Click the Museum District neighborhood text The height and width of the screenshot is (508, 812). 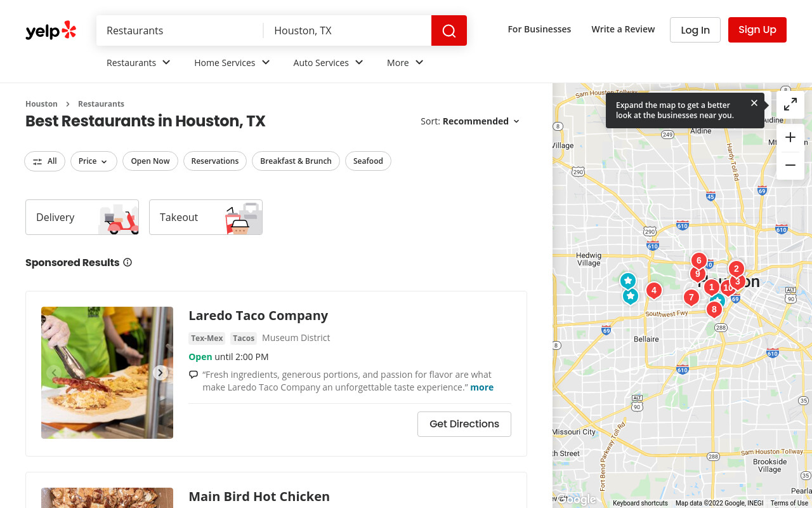click(x=296, y=338)
